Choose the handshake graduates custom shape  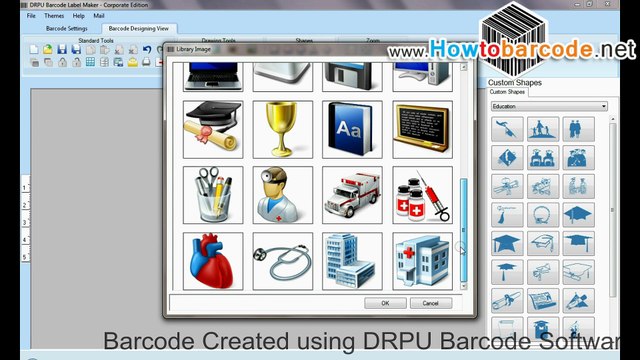[578, 186]
